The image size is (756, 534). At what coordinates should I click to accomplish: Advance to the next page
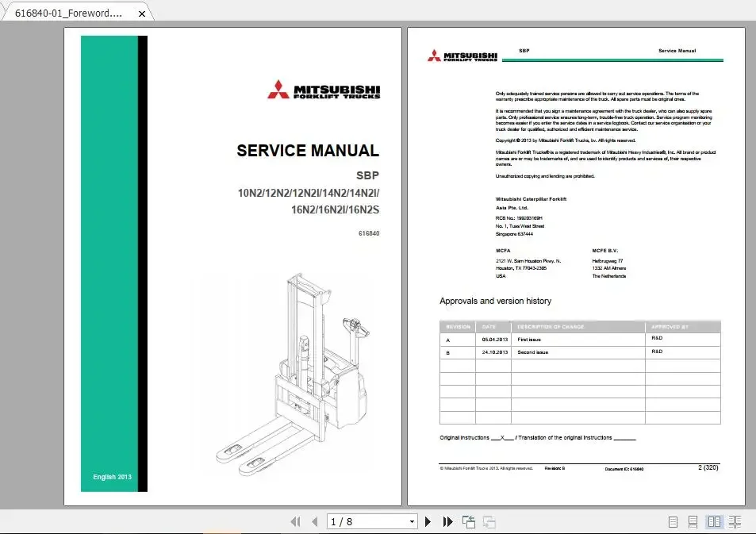[428, 521]
